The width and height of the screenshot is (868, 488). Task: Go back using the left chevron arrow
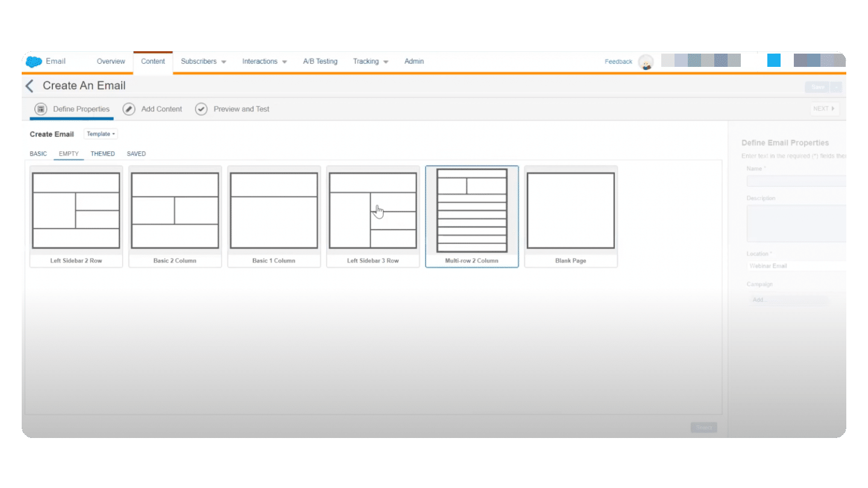coord(29,86)
